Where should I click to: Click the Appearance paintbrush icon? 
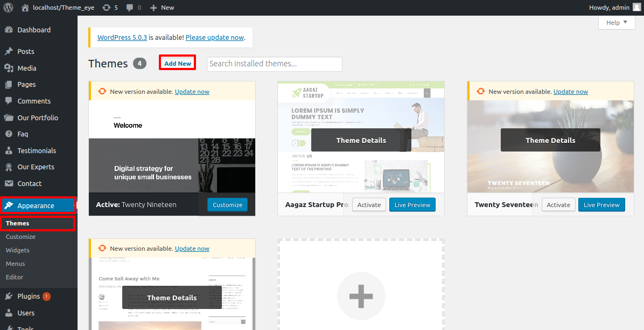pyautogui.click(x=9, y=206)
